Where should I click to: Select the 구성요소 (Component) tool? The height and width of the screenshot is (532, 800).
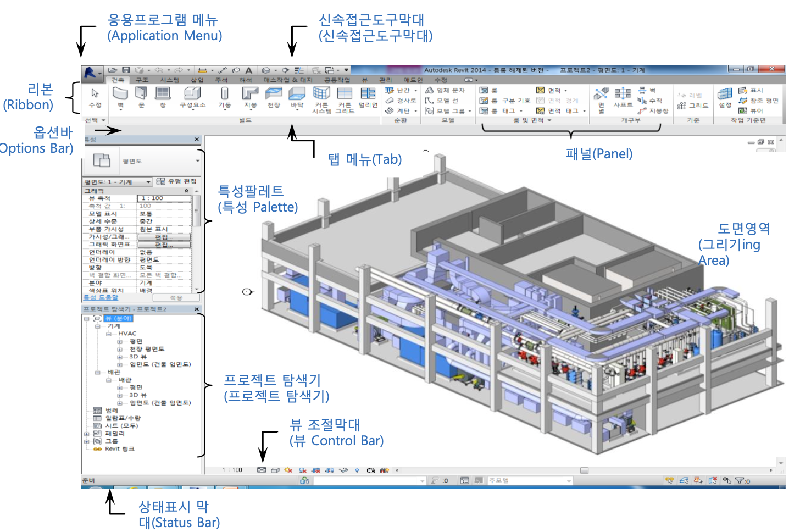click(192, 98)
